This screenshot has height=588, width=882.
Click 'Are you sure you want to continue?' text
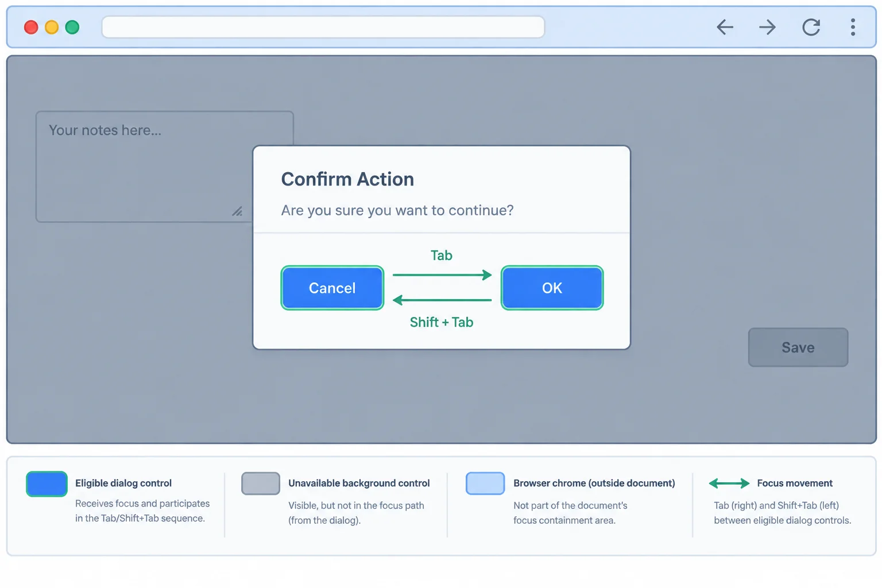tap(397, 210)
